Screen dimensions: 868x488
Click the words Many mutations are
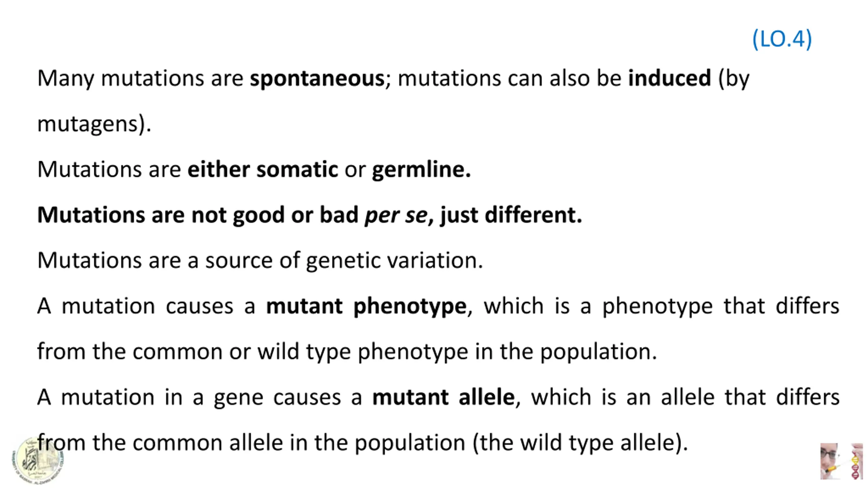(140, 79)
